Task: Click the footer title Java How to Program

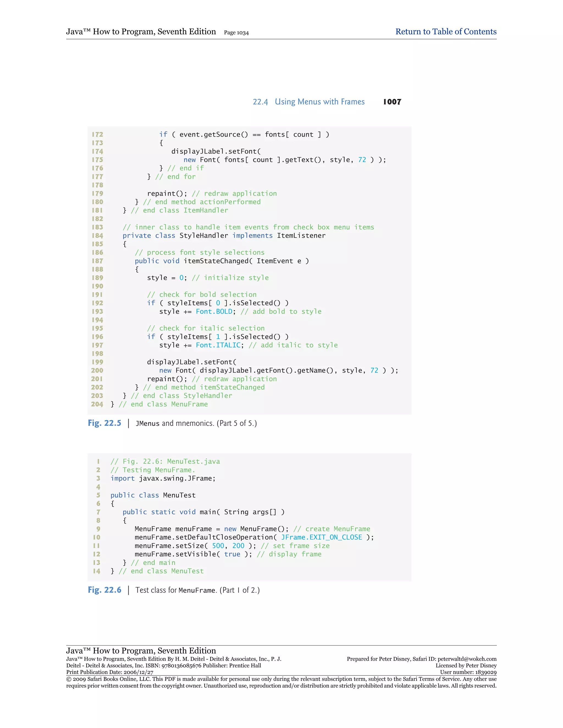Action: 141,651
